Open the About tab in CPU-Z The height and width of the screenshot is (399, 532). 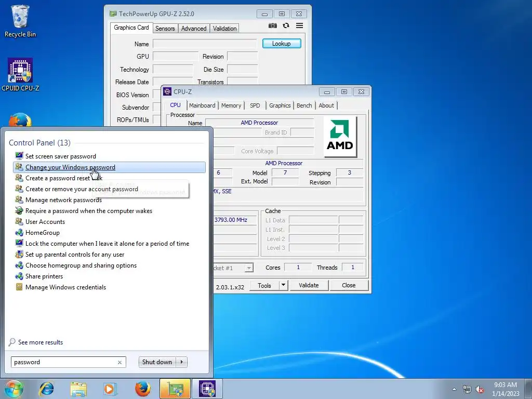coord(326,105)
